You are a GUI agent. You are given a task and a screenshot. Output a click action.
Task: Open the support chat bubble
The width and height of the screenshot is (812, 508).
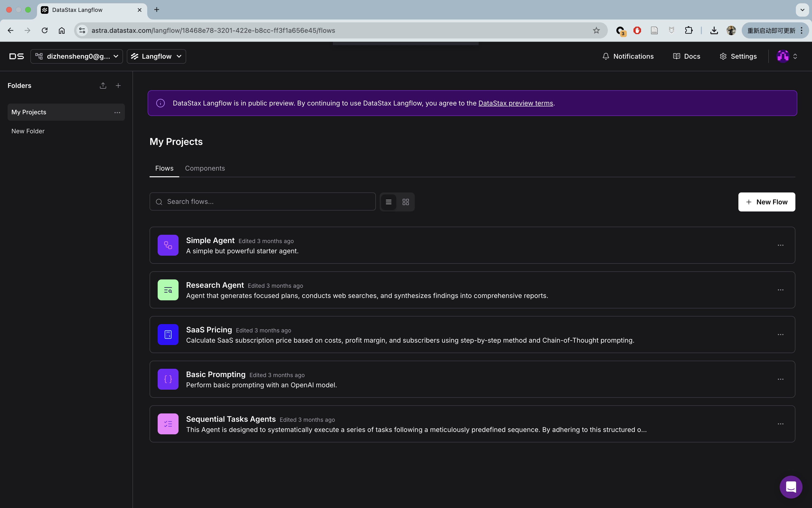791,487
